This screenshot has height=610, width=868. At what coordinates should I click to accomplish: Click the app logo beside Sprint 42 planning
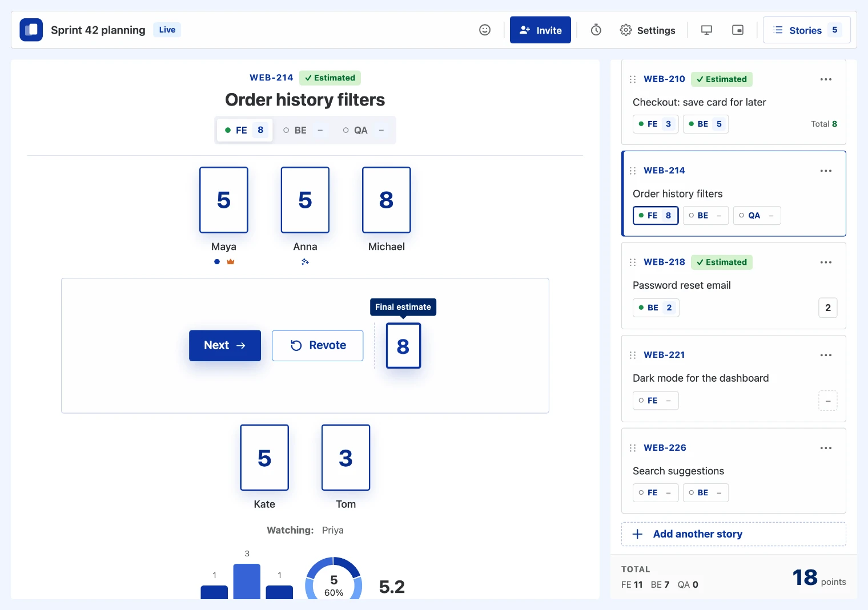point(31,30)
